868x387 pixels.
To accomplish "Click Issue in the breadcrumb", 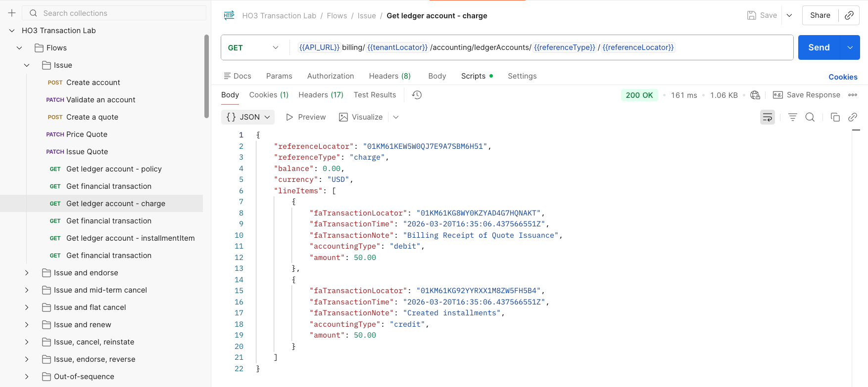I will tap(367, 16).
